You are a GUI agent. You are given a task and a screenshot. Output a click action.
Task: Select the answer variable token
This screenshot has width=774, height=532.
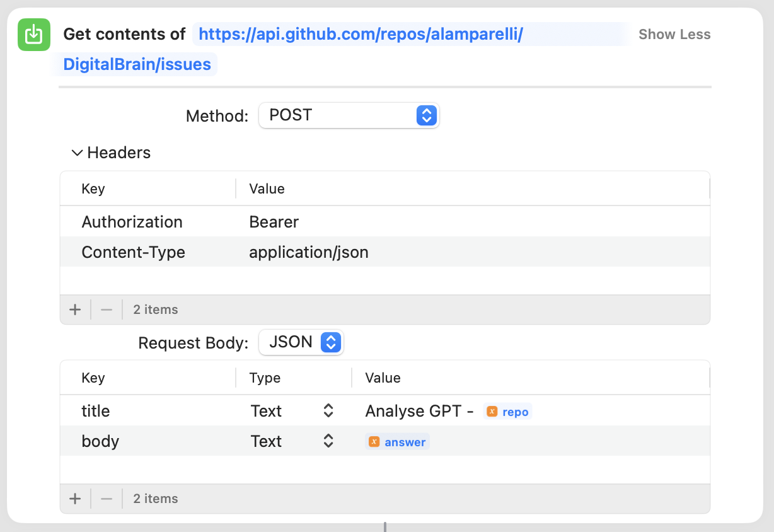coord(397,441)
